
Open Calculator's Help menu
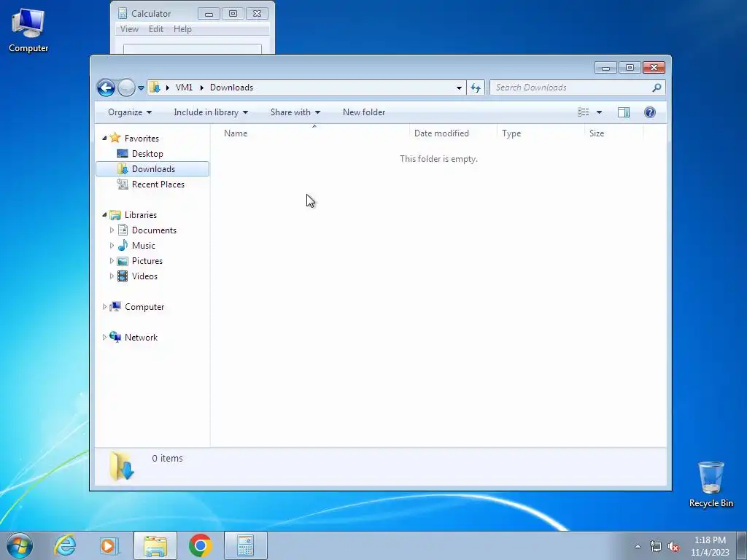[182, 29]
